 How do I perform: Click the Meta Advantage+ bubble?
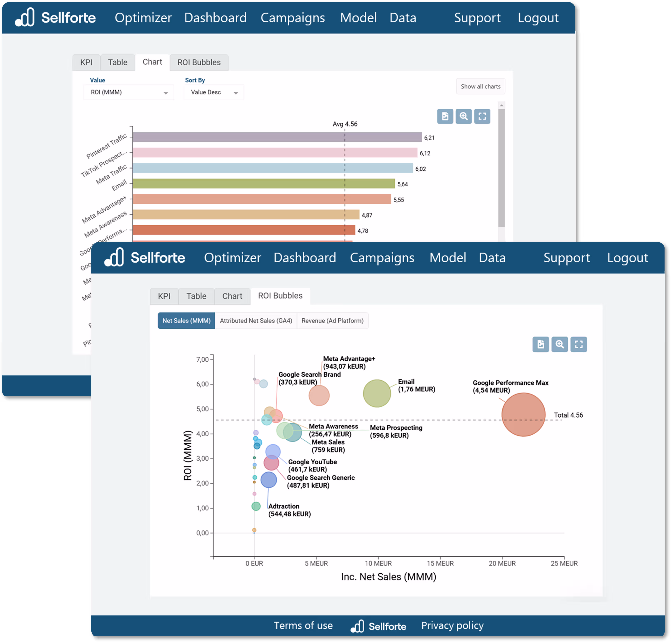pos(319,396)
